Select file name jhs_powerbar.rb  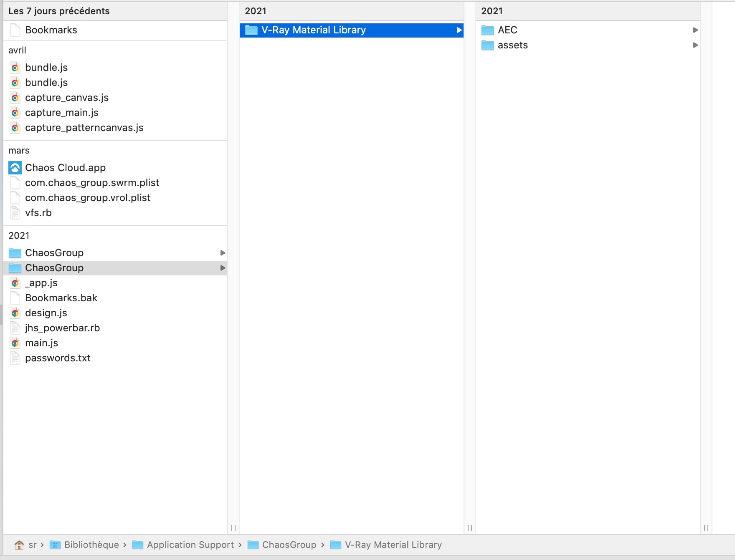[63, 328]
